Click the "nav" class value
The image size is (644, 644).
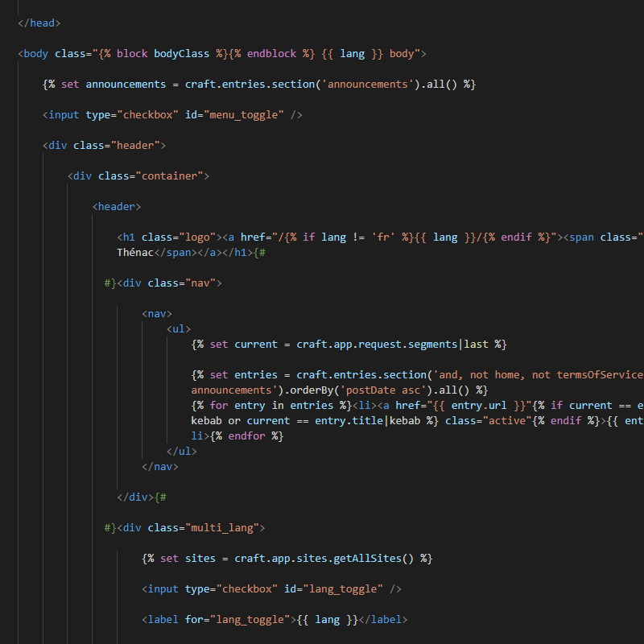200,283
